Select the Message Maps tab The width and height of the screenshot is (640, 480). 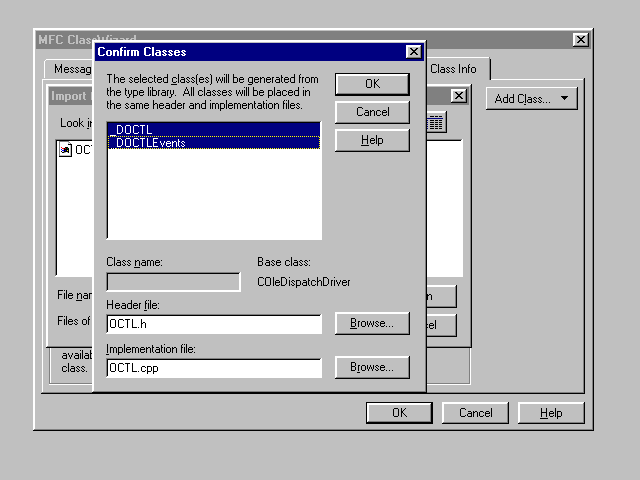click(70, 69)
